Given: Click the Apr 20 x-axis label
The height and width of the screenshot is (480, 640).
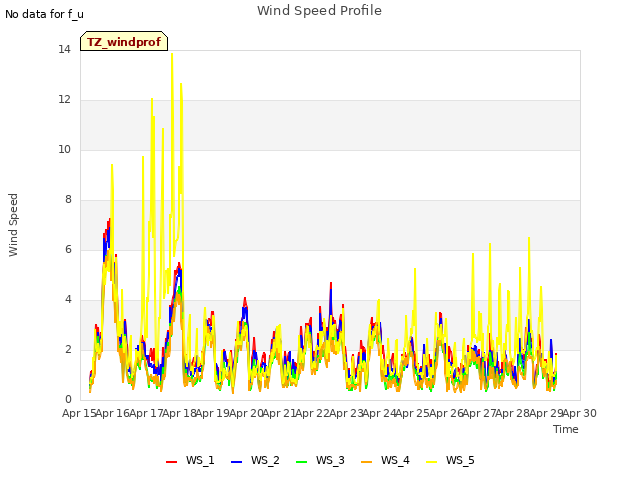Looking at the screenshot, I should click(x=246, y=413).
